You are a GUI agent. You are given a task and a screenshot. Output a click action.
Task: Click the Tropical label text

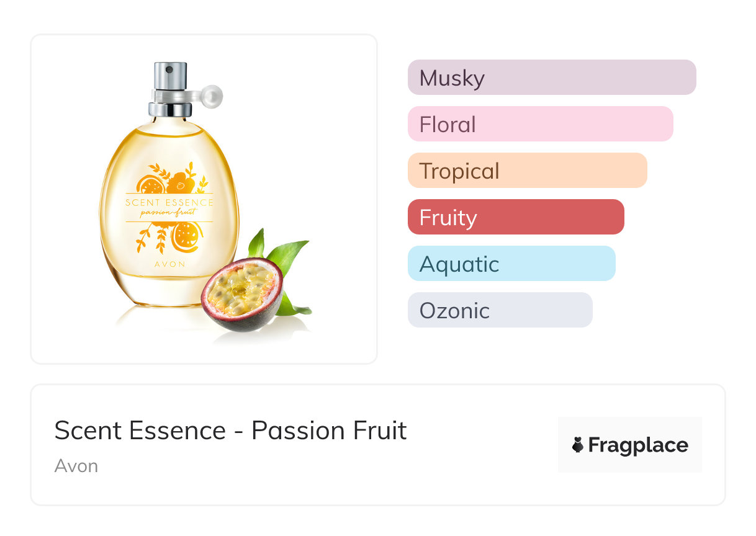[x=459, y=171]
